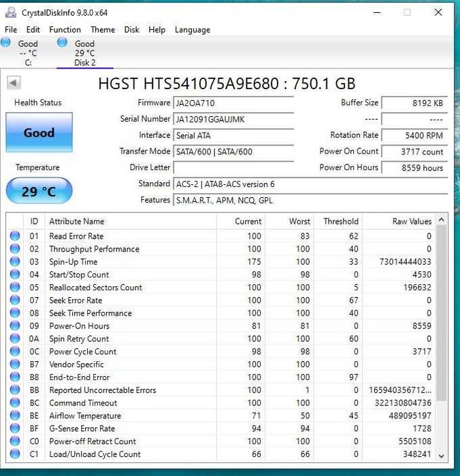Close the CrystalDiskInfo window
Screen dimensions: 460x476
pyautogui.click(x=438, y=12)
